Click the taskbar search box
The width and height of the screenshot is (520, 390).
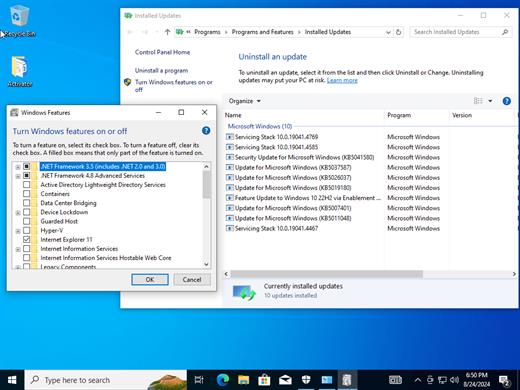tap(106, 380)
